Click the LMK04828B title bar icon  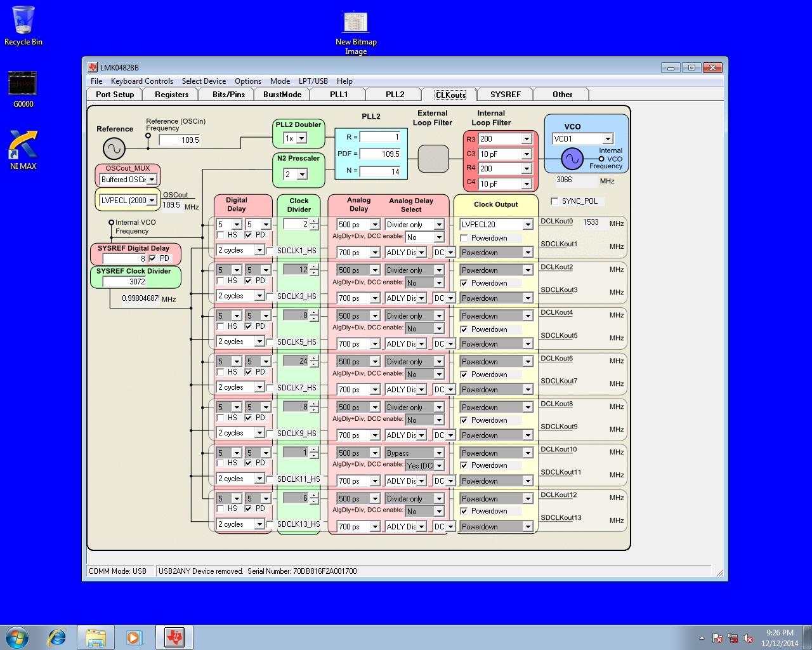coord(93,67)
